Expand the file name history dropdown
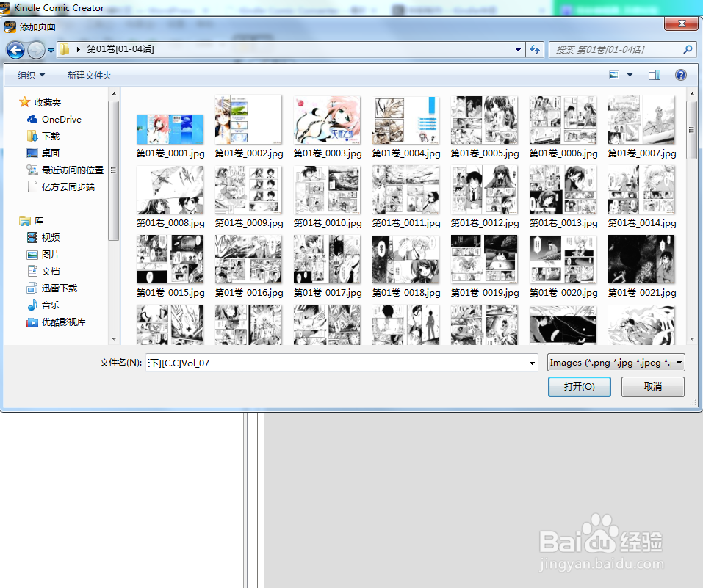 tap(532, 363)
